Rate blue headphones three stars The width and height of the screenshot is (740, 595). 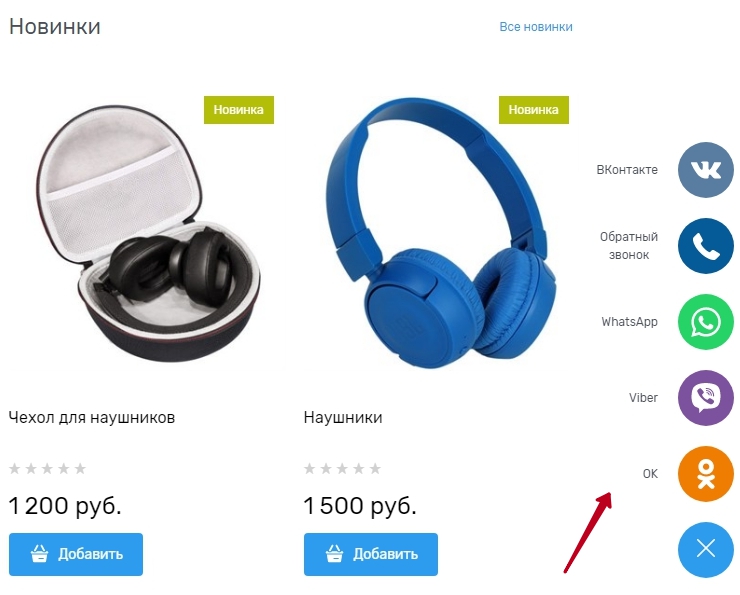click(342, 469)
